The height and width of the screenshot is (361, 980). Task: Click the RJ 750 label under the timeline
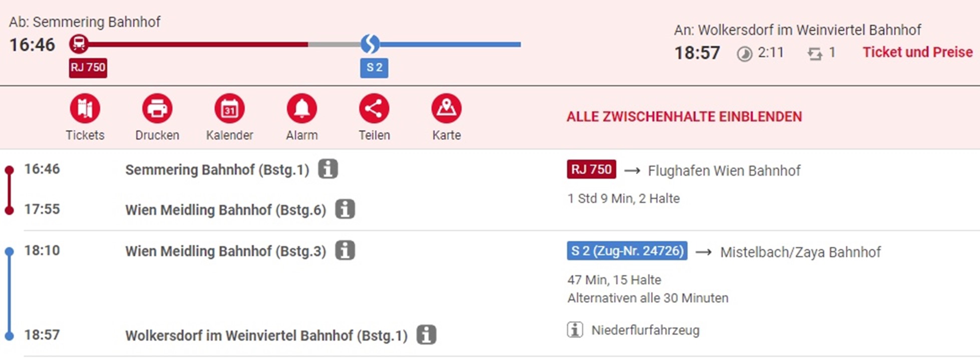tap(88, 68)
